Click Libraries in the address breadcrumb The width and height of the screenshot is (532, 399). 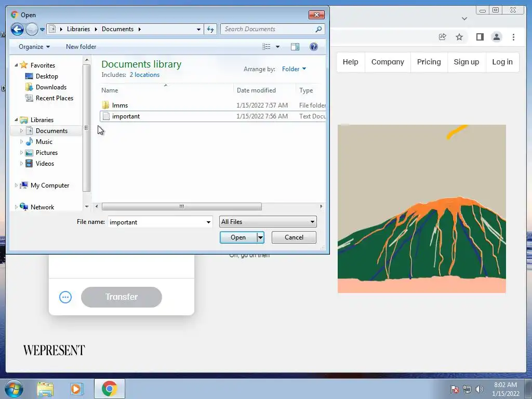[78, 29]
